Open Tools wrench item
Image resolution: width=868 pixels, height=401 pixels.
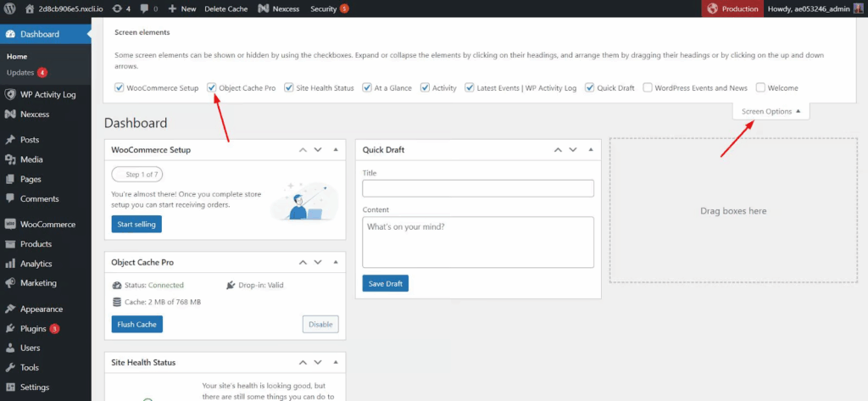(x=46, y=367)
